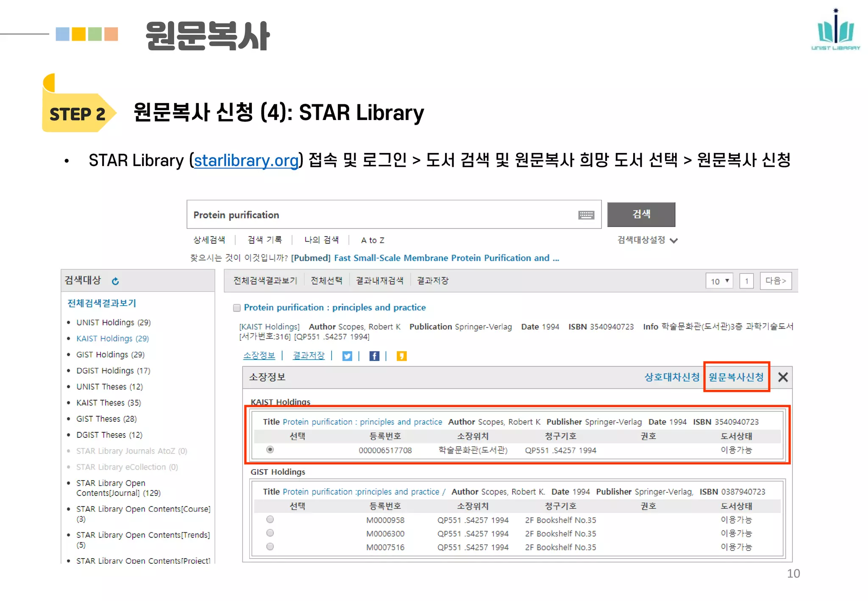This screenshot has width=868, height=601.
Task: Select GIST holding radio M0007516
Action: point(270,547)
